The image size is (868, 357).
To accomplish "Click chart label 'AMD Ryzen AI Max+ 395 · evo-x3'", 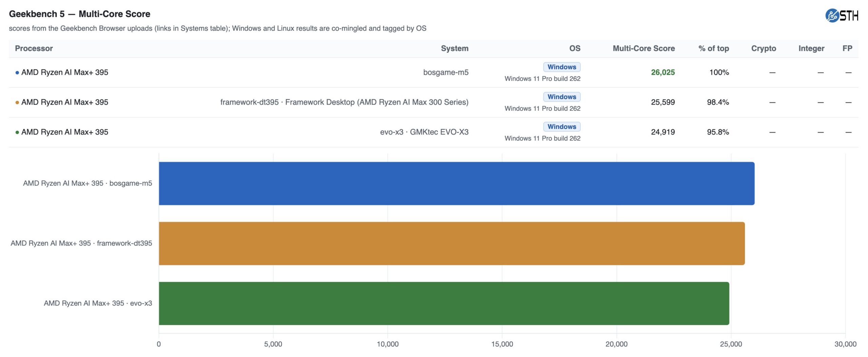I will pos(98,303).
